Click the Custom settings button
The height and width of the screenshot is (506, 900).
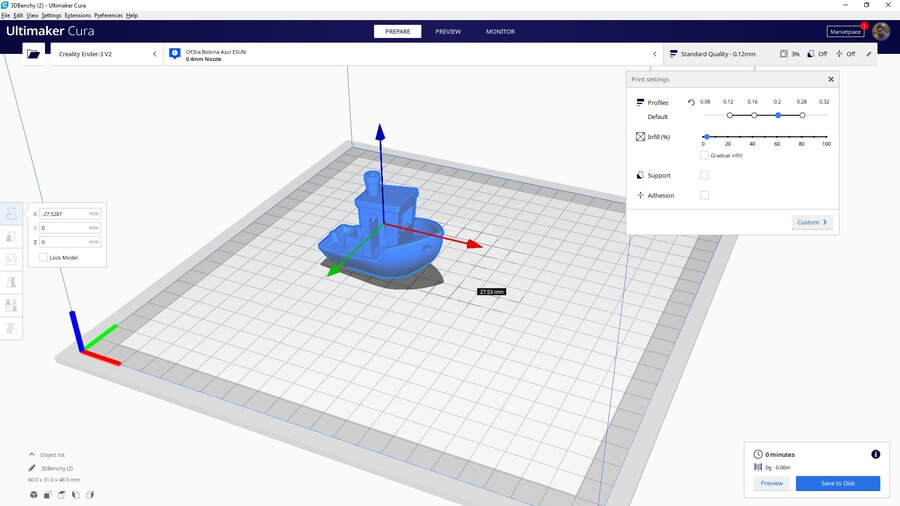pos(812,222)
